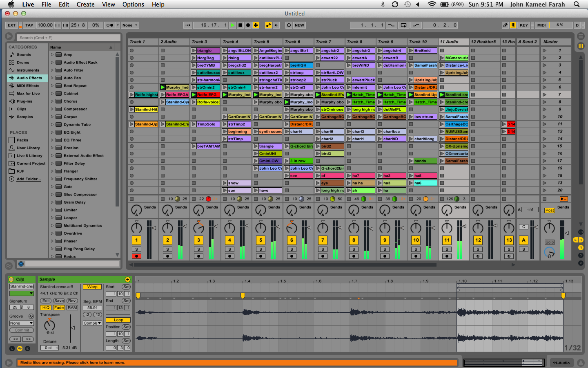Click the Groove pool hot-swap icon
The width and height of the screenshot is (588, 368).
[x=31, y=316]
